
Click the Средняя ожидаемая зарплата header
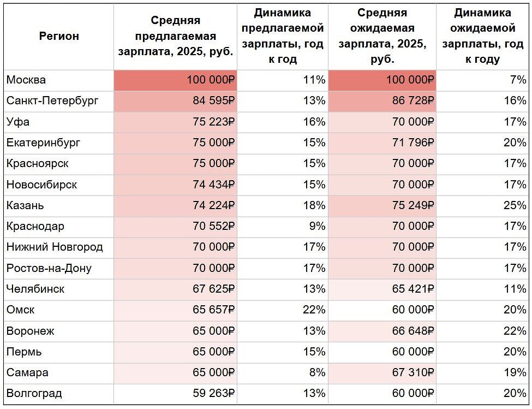click(382, 36)
